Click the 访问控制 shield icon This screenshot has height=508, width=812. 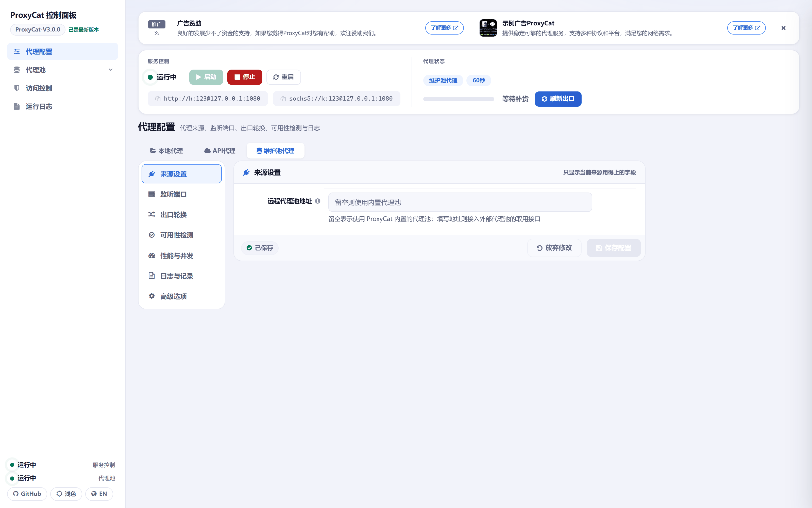16,88
